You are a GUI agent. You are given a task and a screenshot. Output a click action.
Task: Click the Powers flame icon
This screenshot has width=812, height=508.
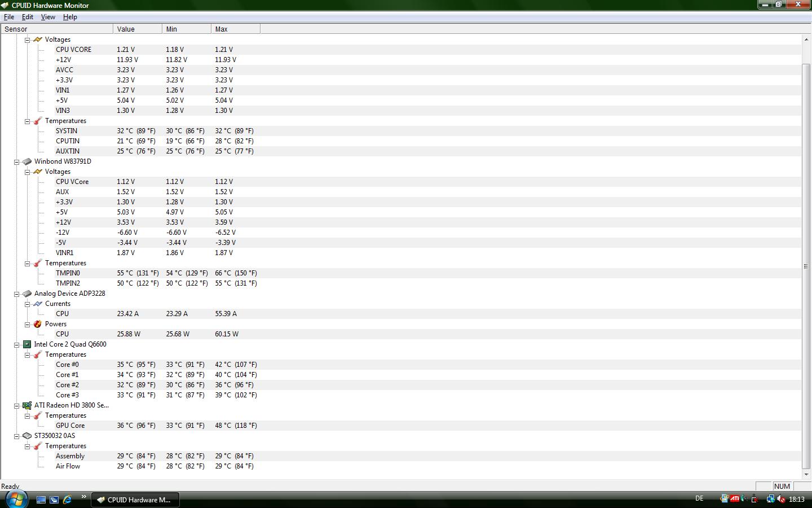pyautogui.click(x=37, y=324)
